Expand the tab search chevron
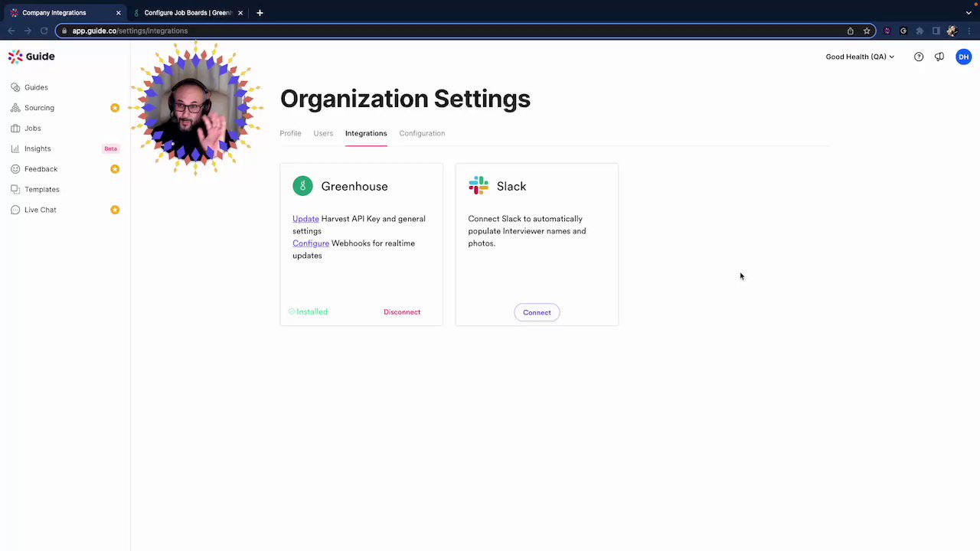The height and width of the screenshot is (551, 980). tap(969, 13)
